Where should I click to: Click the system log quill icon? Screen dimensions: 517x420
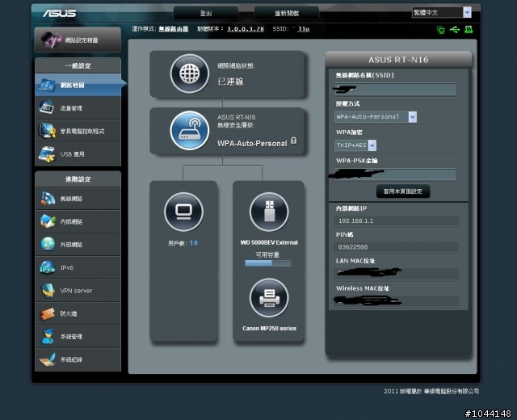(48, 359)
